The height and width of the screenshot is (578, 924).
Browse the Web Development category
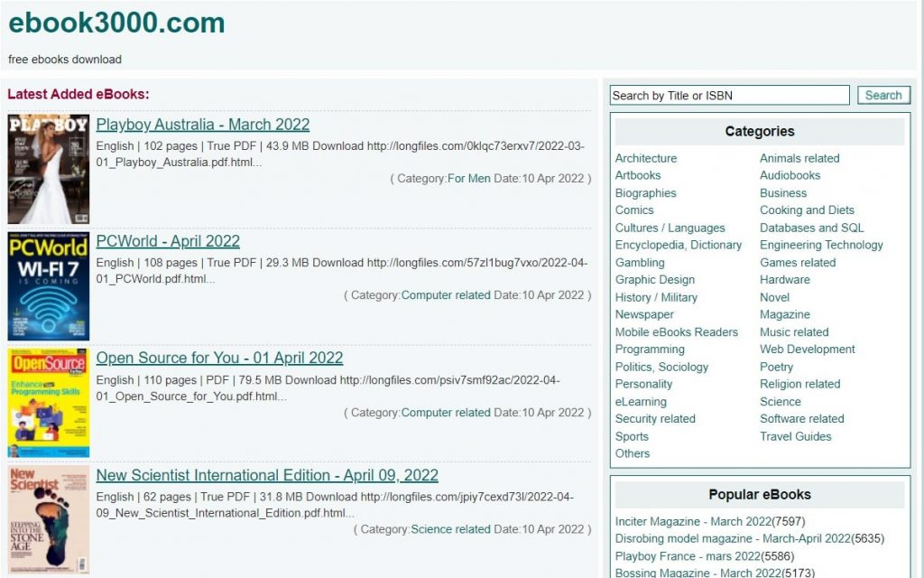(x=807, y=350)
